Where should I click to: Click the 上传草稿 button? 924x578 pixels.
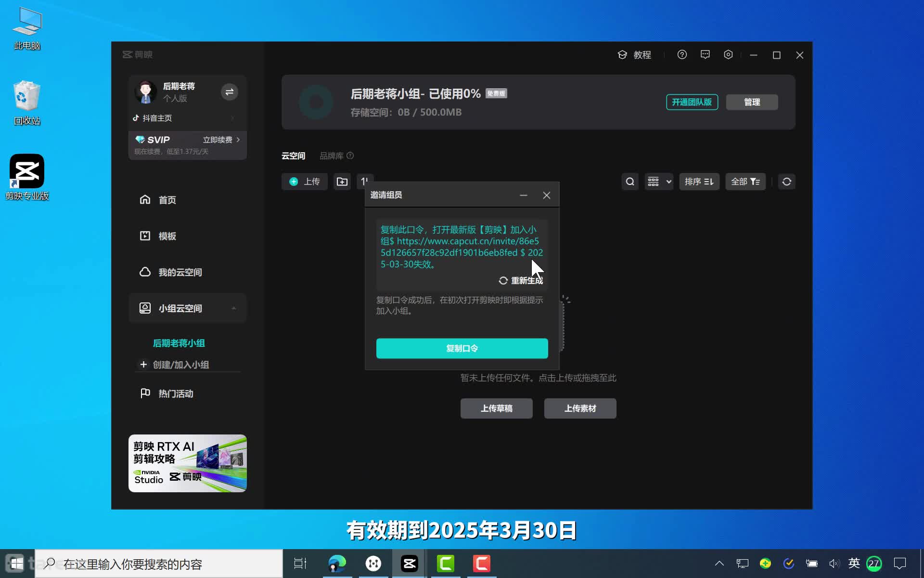pyautogui.click(x=497, y=408)
